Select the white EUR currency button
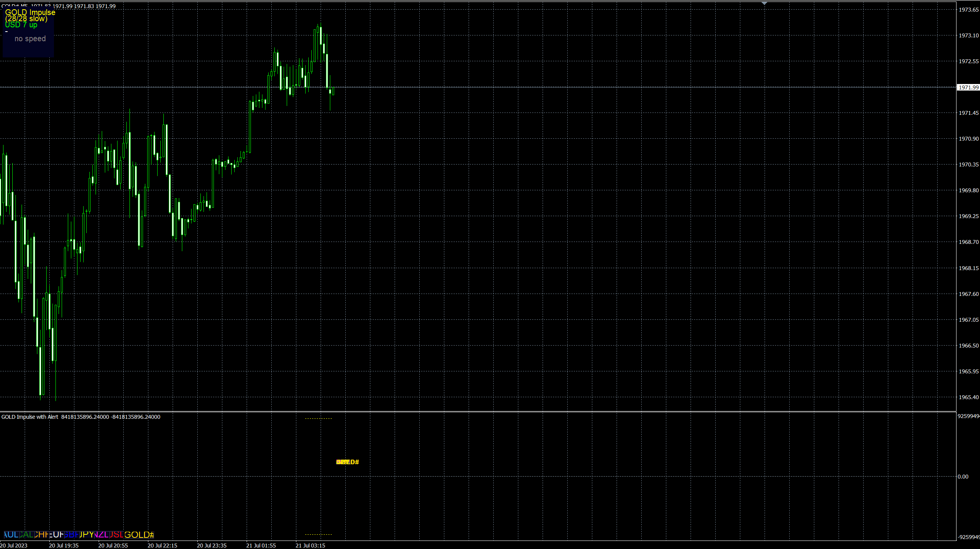This screenshot has width=980, height=549. (56, 535)
